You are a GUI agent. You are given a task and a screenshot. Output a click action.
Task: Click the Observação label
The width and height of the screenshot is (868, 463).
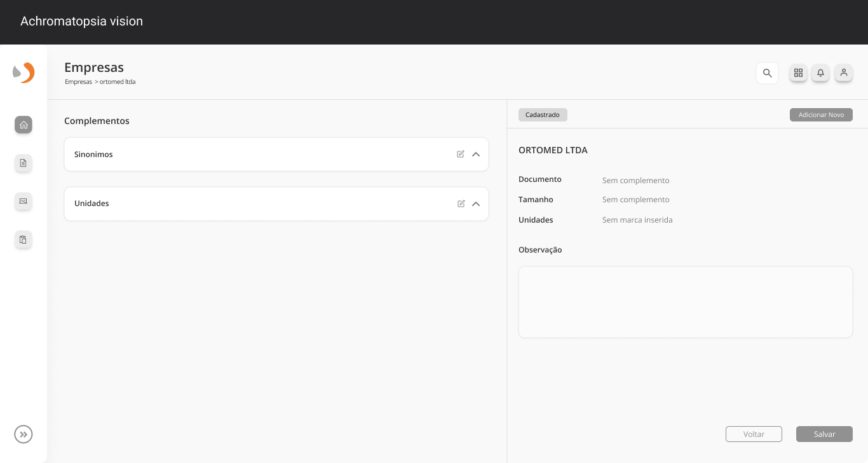(x=540, y=250)
